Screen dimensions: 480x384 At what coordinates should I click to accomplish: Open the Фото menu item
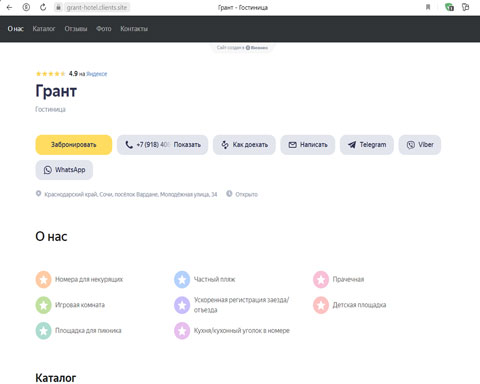104,29
